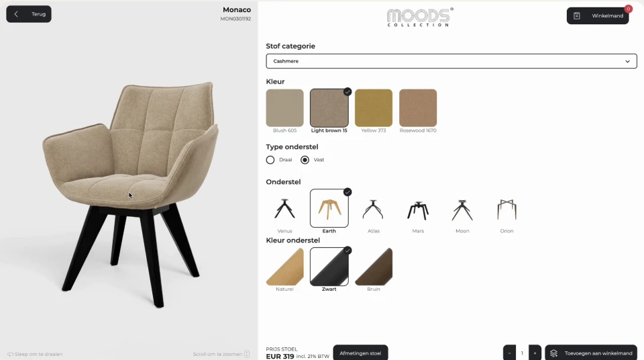Viewport: 644px width, 360px height.
Task: Select the Moon base icon
Action: point(462,210)
